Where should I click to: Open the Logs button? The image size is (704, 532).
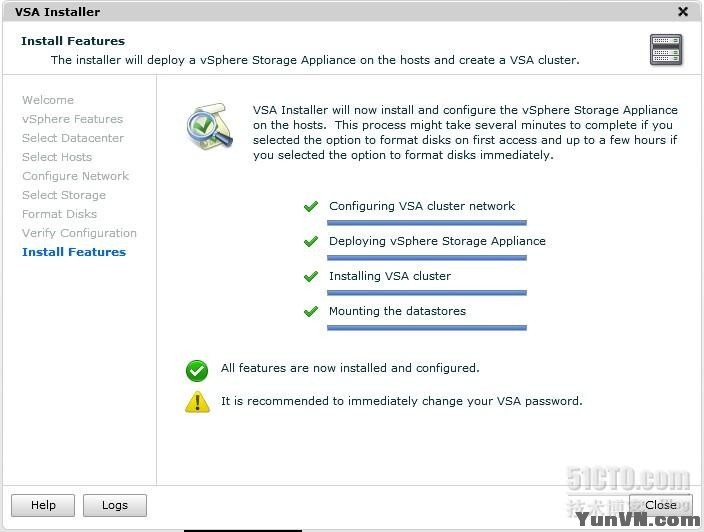pyautogui.click(x=115, y=505)
